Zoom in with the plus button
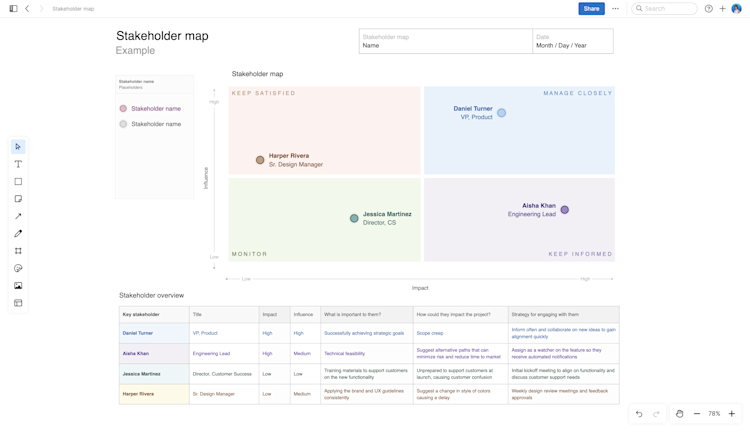The image size is (750, 432). click(731, 414)
